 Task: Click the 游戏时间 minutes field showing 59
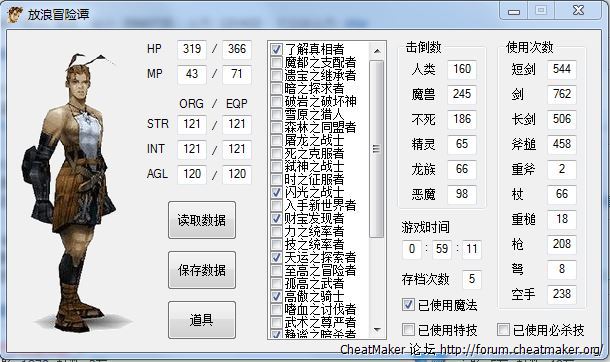(x=442, y=249)
